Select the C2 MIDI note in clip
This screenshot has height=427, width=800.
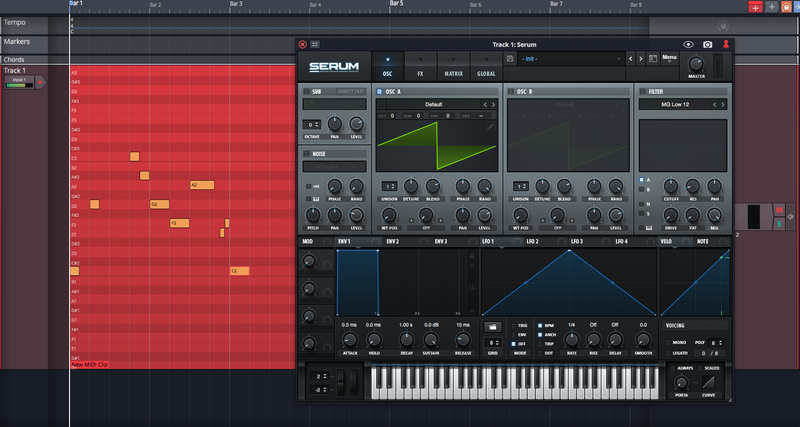point(239,271)
